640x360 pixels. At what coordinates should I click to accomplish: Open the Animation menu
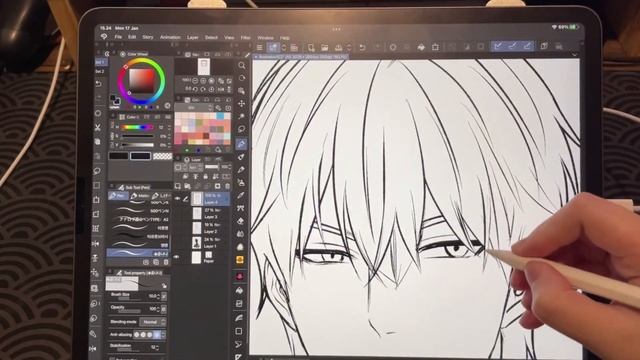point(170,37)
